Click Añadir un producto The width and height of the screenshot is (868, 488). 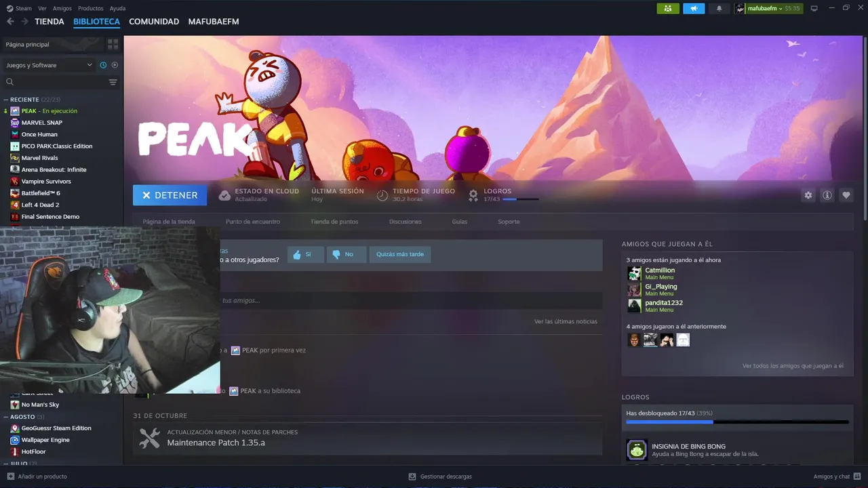pos(37,476)
